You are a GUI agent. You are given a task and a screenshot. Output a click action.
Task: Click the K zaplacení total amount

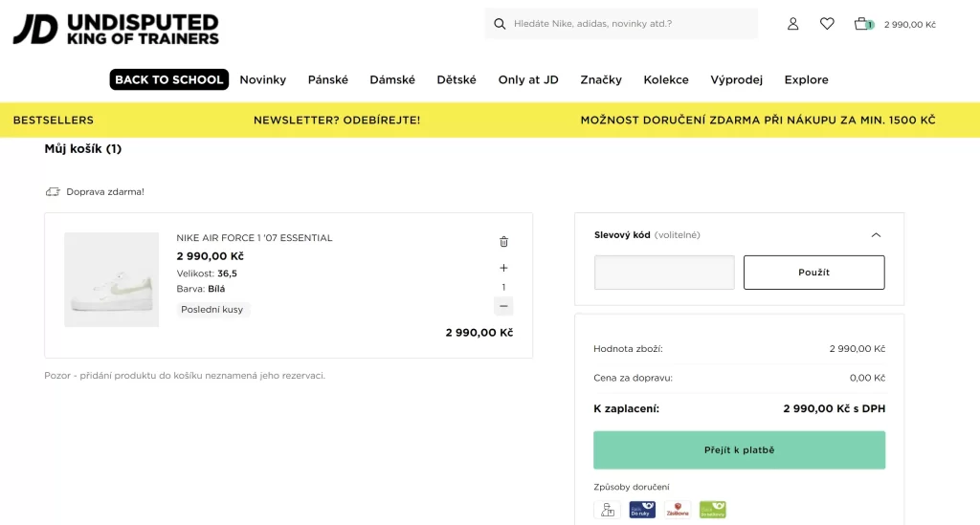[x=834, y=409]
